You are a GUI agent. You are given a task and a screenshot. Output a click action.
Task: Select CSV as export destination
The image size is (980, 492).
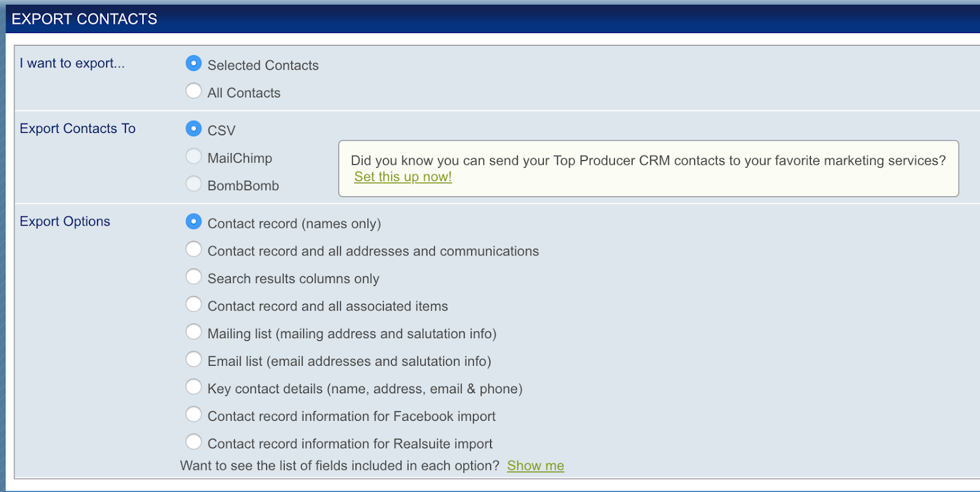[194, 129]
